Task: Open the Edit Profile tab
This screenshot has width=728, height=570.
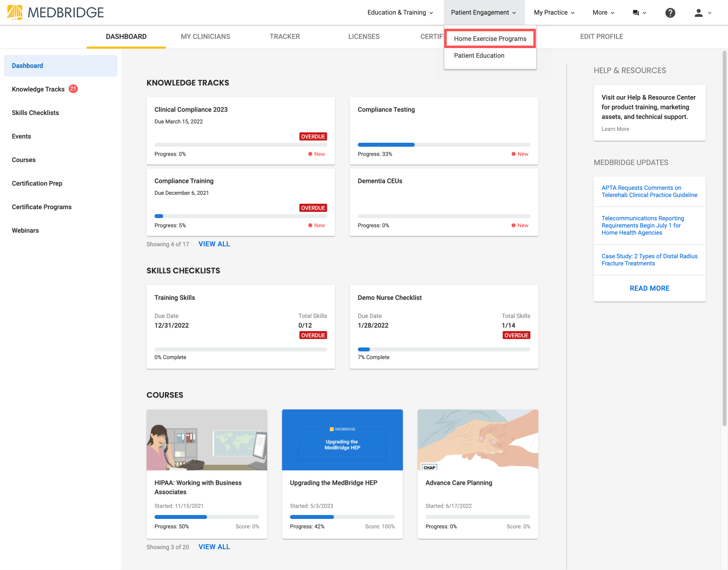Action: coord(602,37)
